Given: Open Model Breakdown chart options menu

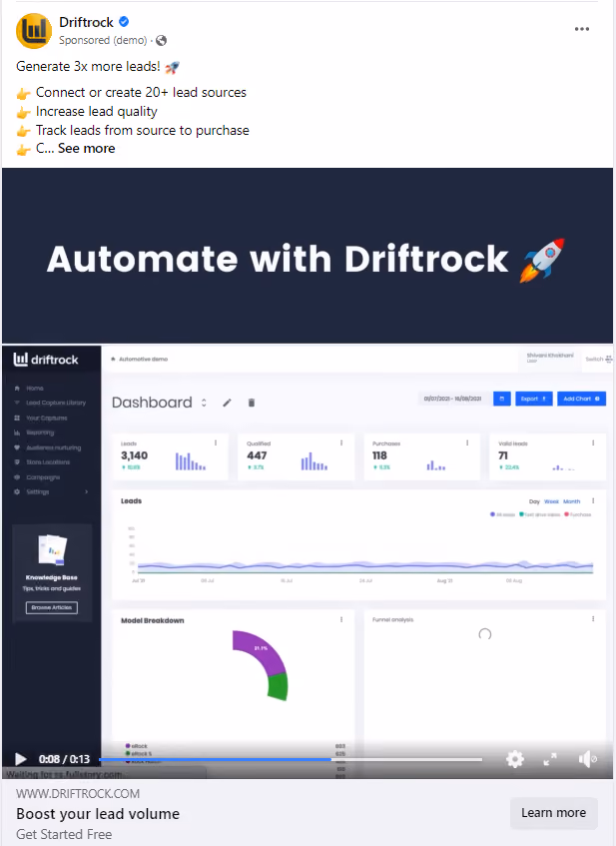Looking at the screenshot, I should 341,620.
